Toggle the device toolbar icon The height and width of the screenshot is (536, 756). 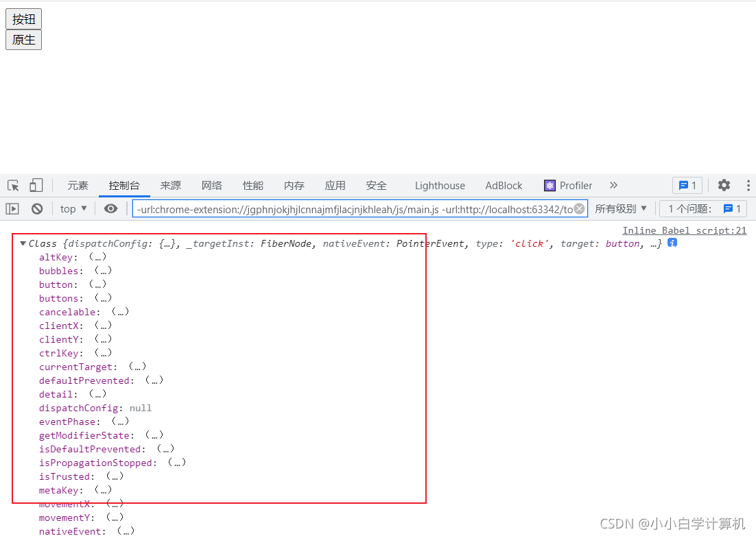click(36, 186)
